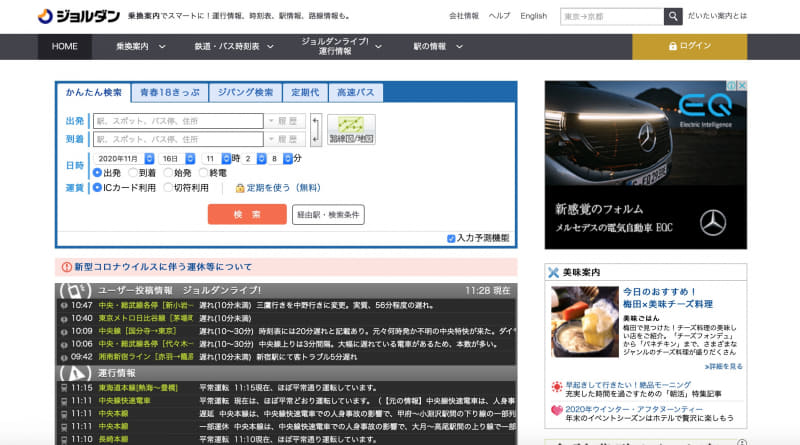Expand the 鉄道・バス時刻表 navigation menu

tap(234, 46)
